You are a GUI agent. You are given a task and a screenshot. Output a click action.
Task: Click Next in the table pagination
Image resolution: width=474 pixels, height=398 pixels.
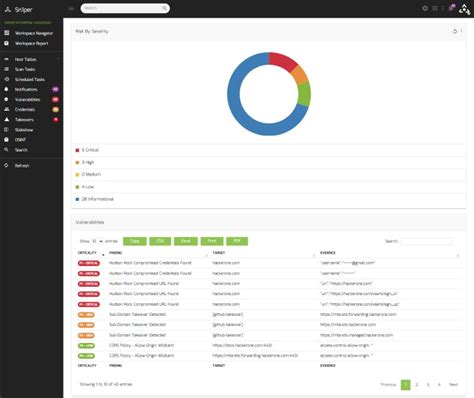453,385
